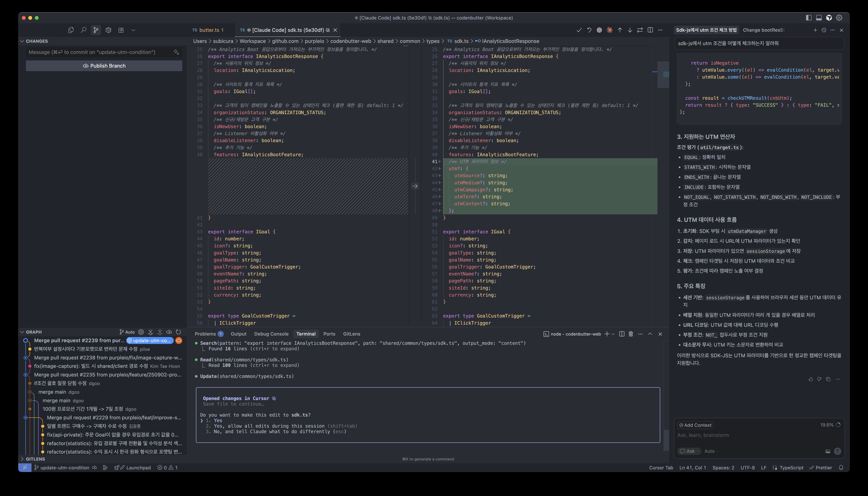Click the OpenAI logo icon in editor toolbar
The width and height of the screenshot is (868, 496).
coord(599,30)
